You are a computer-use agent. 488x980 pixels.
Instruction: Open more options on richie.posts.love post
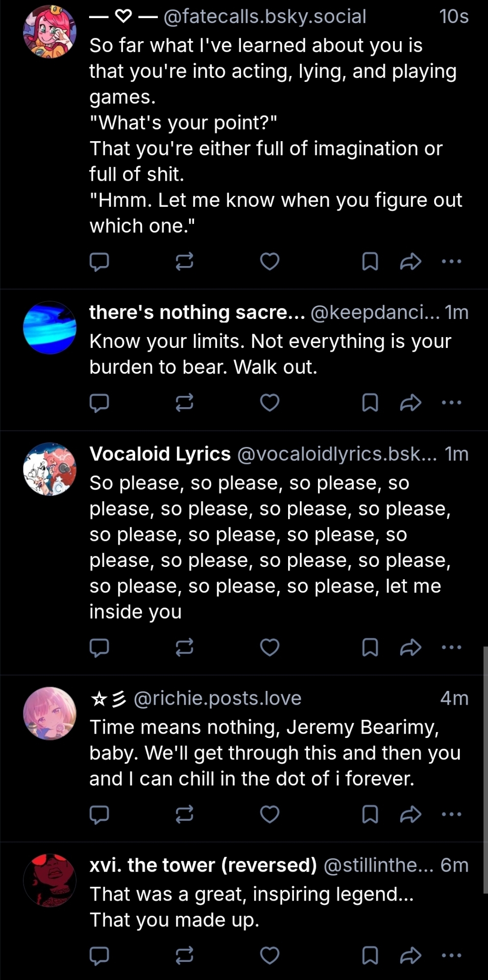(451, 814)
